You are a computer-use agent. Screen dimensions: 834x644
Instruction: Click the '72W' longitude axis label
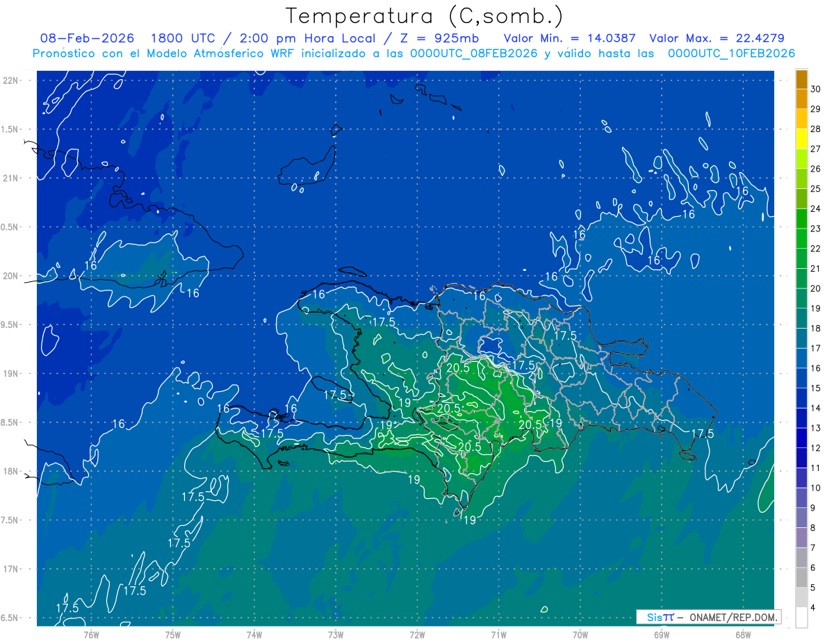pos(417,634)
